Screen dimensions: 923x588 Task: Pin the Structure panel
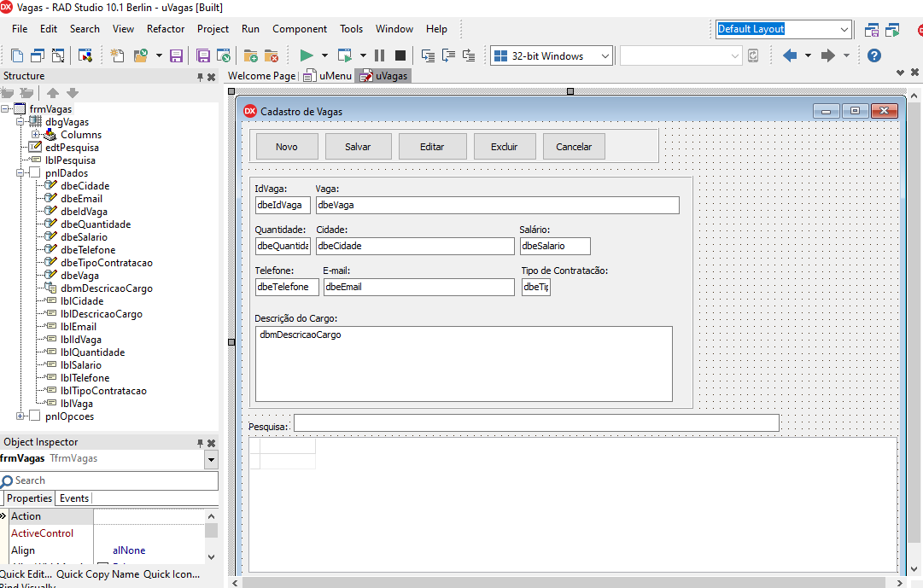pyautogui.click(x=200, y=77)
